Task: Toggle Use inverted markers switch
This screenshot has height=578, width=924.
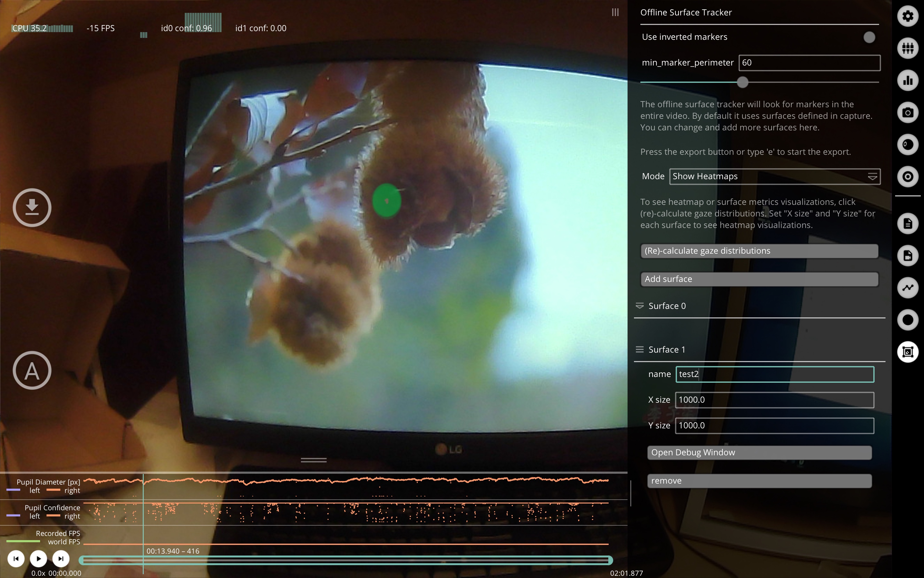Action: click(x=869, y=37)
